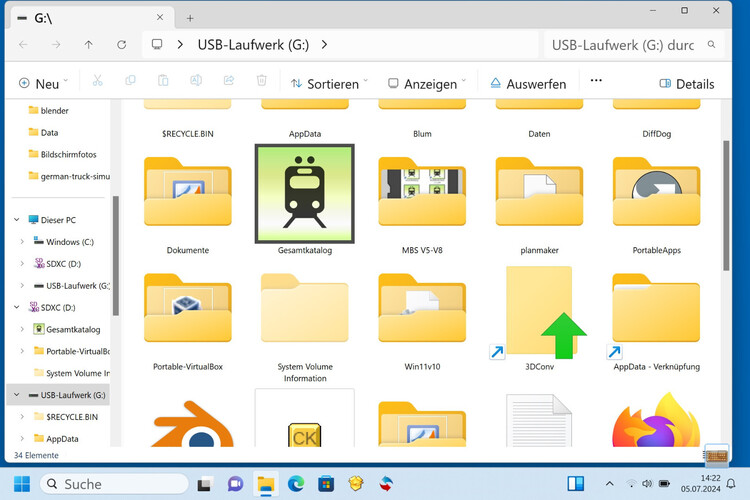Select german-truck-simu folder in sidebar
This screenshot has width=750, height=500.
[x=75, y=176]
